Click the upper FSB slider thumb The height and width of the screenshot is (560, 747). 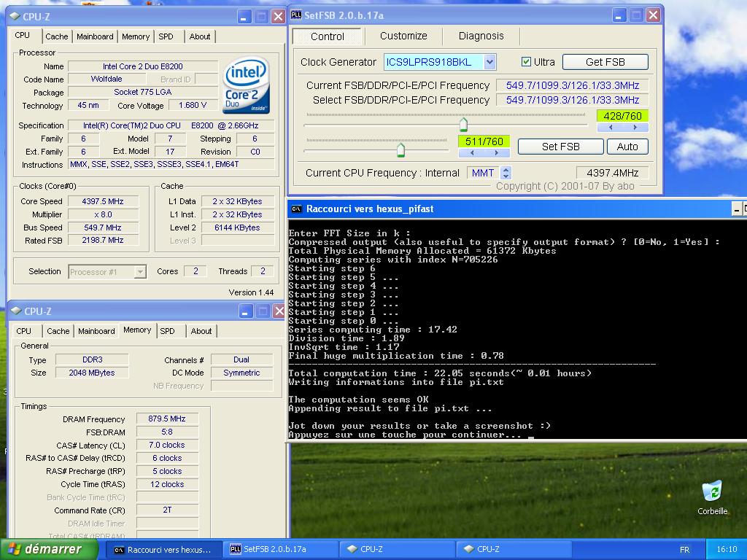(463, 124)
